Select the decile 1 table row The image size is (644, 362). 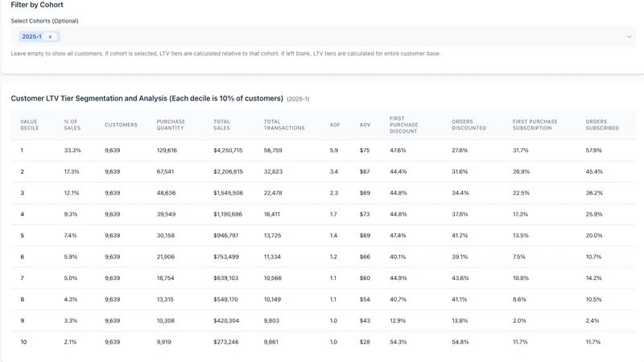pyautogui.click(x=324, y=150)
